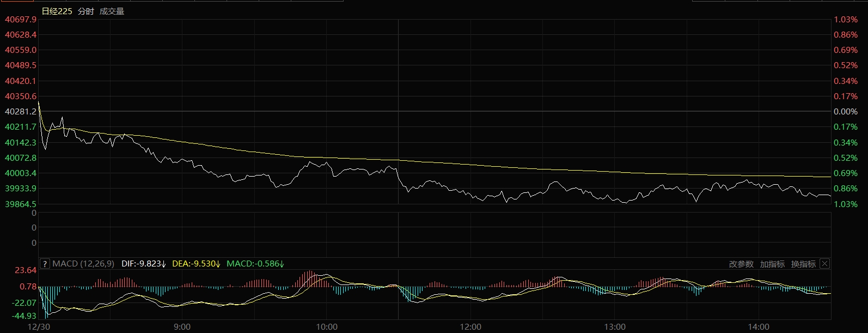The image size is (868, 333).
Task: Click the 40281.2 baseline price label
Action: coord(21,112)
